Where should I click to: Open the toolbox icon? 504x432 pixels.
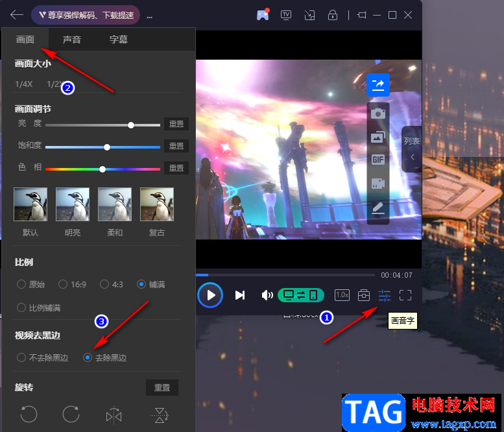(364, 295)
